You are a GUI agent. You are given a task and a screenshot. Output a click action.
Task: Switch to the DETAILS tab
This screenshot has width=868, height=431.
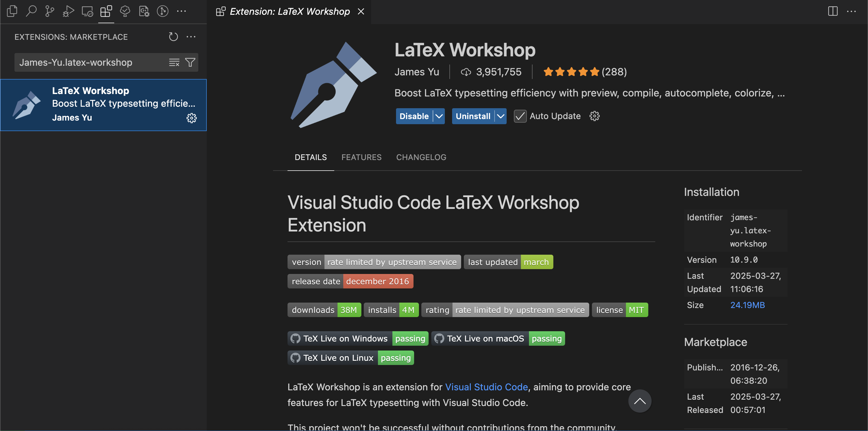[310, 157]
